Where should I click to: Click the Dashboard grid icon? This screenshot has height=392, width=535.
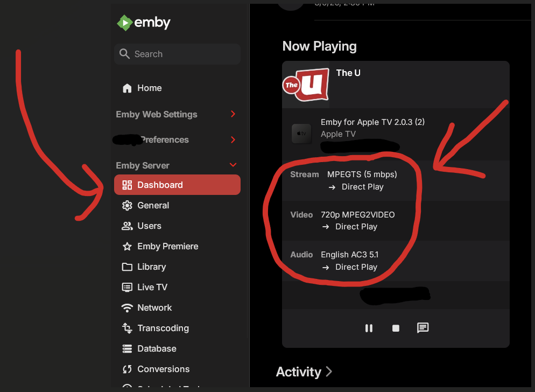[127, 185]
